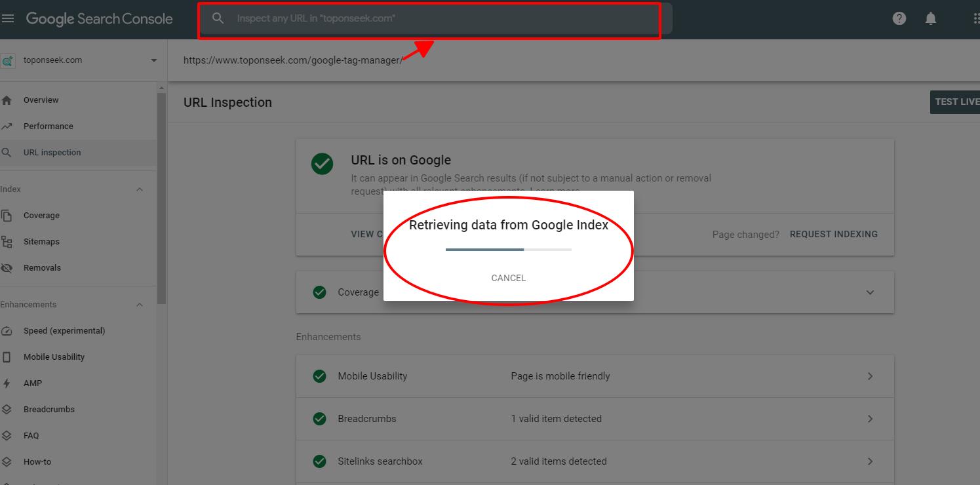Go to Performance in the sidebar
The image size is (980, 485).
tap(49, 126)
